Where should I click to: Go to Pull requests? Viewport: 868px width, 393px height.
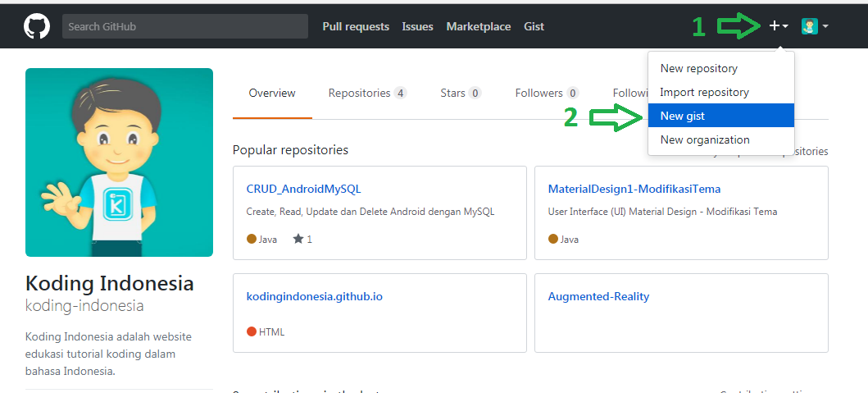356,26
